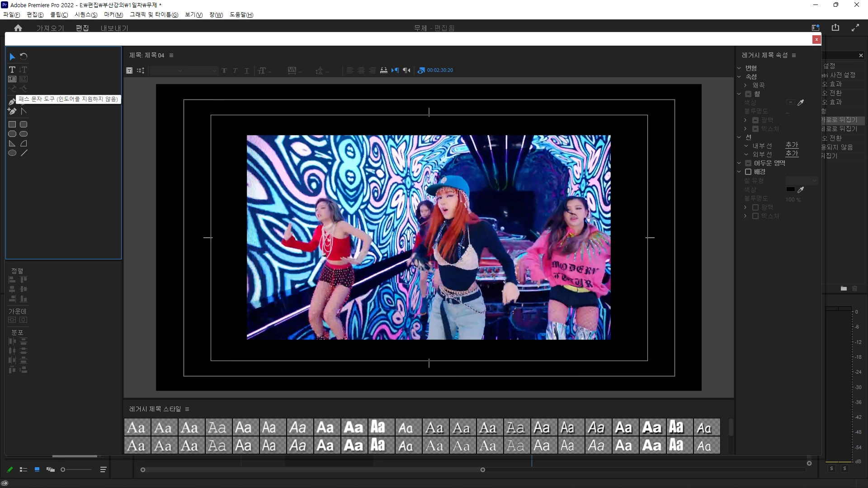The width and height of the screenshot is (868, 488).
Task: Select the Ellipse shape tool
Action: (12, 153)
